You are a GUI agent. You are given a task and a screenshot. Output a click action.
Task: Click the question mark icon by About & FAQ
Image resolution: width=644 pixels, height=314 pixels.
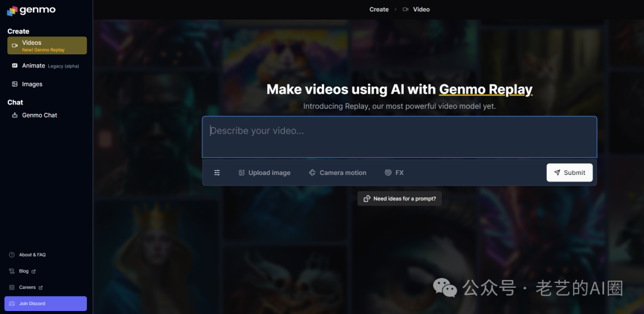point(11,255)
